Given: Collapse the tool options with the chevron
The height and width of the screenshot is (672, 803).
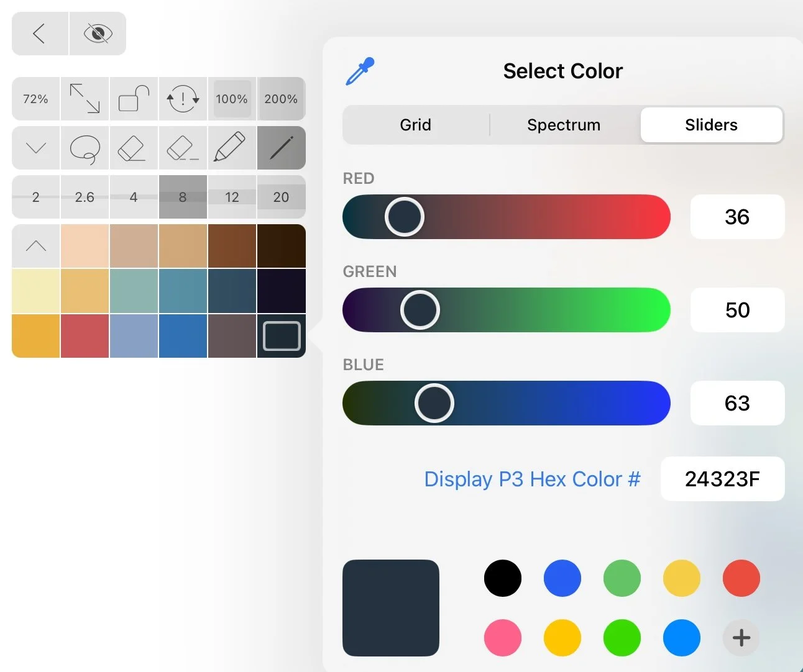Looking at the screenshot, I should (x=35, y=148).
